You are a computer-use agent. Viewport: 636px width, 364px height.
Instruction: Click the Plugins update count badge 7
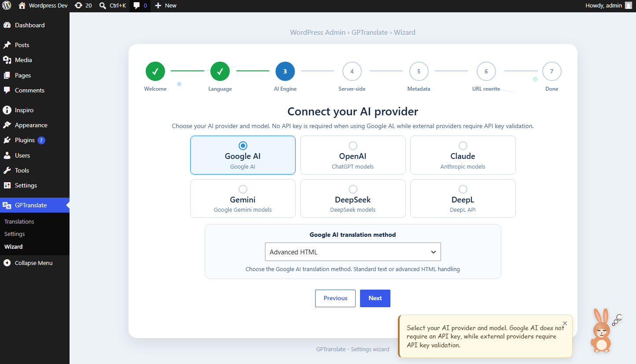pyautogui.click(x=41, y=140)
